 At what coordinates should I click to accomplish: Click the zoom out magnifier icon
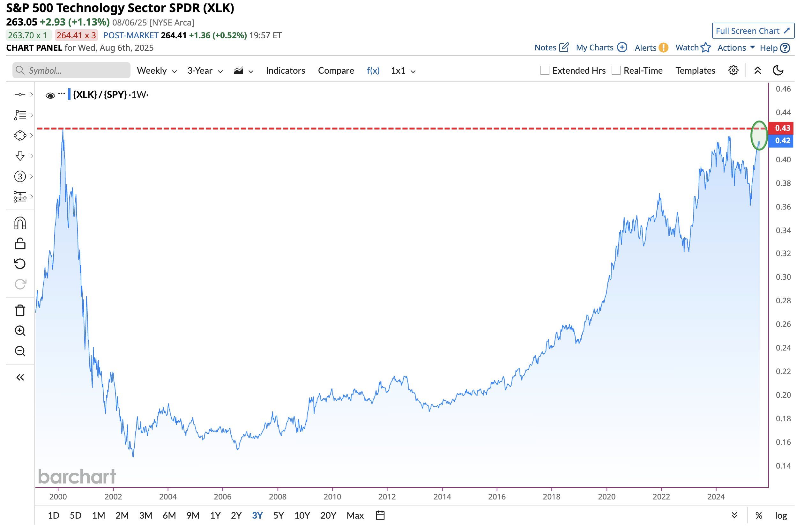[x=20, y=351]
